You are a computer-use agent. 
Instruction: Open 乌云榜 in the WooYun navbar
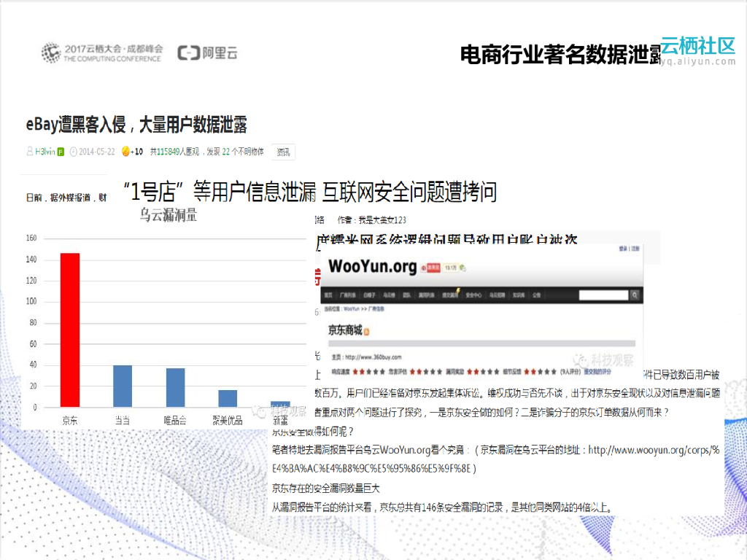click(390, 295)
